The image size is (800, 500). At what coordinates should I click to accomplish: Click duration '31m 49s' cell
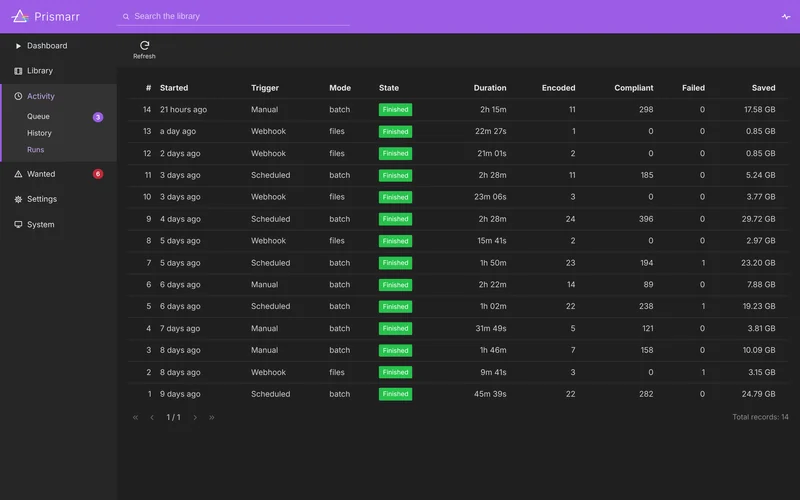491,329
